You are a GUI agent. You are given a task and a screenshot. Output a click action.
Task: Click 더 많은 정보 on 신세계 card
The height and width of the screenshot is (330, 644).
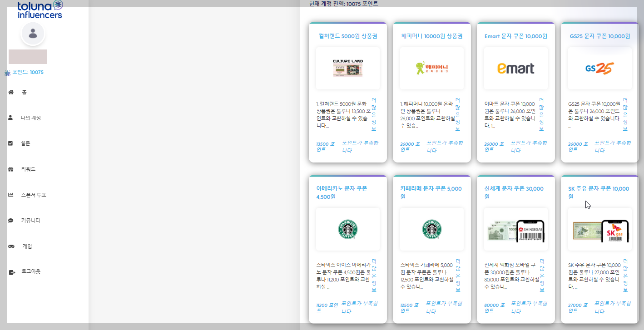point(541,276)
